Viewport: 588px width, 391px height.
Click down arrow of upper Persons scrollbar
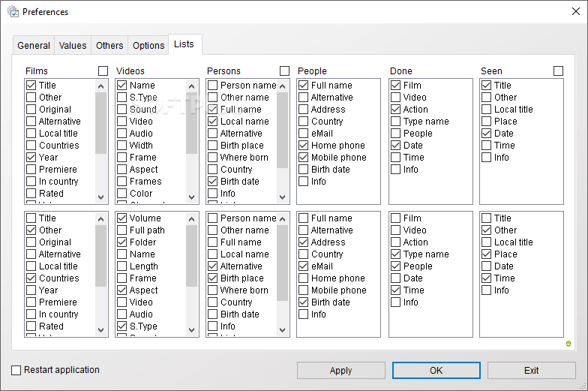click(282, 197)
